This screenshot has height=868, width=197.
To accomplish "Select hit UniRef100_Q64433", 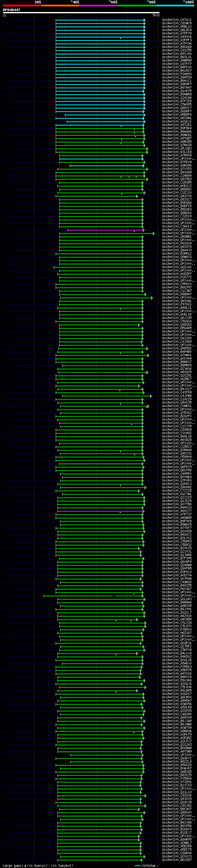I will pyautogui.click(x=177, y=250).
